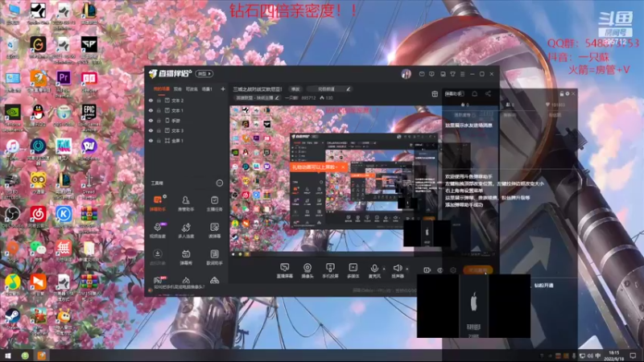Add a new scene with plus button

(223, 89)
